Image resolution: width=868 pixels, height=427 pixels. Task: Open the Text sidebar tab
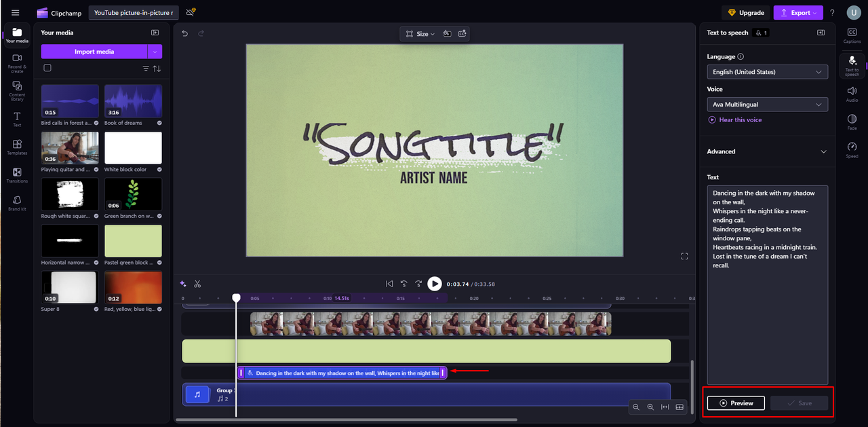pyautogui.click(x=17, y=119)
